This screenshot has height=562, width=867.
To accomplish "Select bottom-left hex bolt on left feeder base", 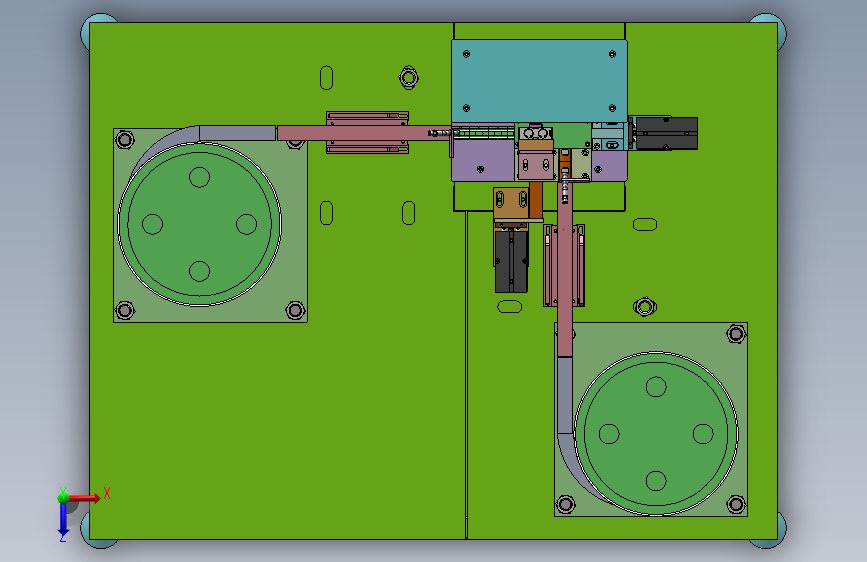I will pos(125,310).
